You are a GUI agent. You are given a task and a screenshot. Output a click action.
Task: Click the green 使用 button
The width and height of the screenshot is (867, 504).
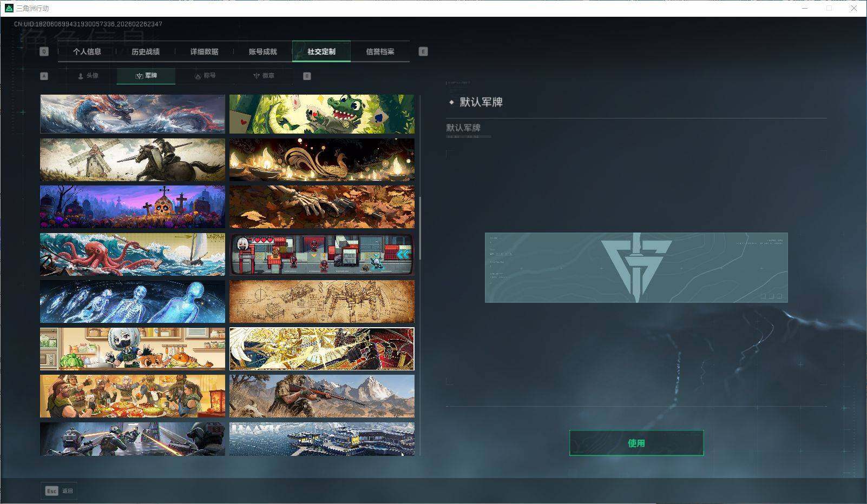(x=636, y=443)
